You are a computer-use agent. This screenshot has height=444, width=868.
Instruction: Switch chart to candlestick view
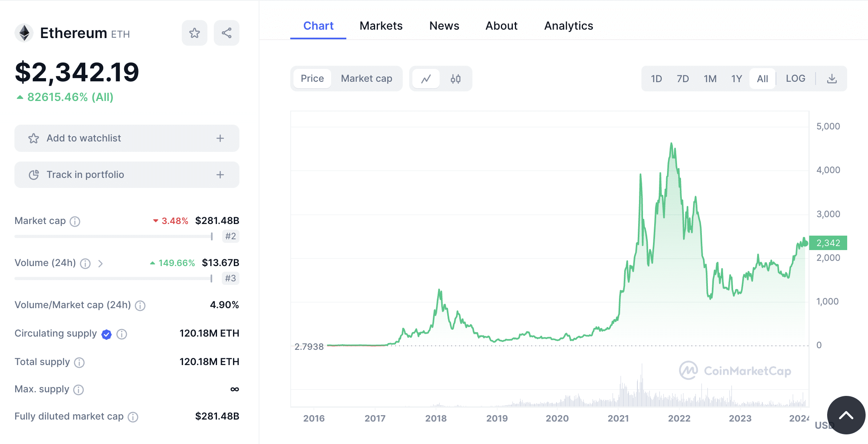point(456,79)
